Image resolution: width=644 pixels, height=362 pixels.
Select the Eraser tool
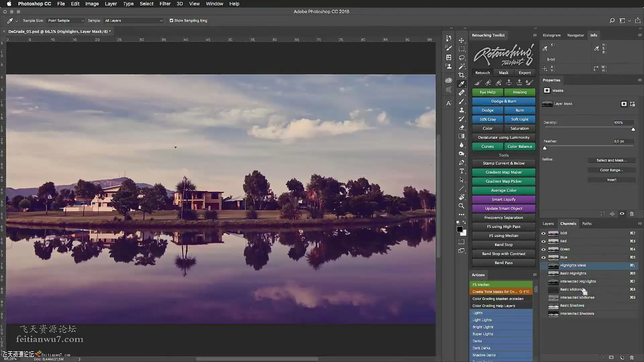(x=462, y=127)
